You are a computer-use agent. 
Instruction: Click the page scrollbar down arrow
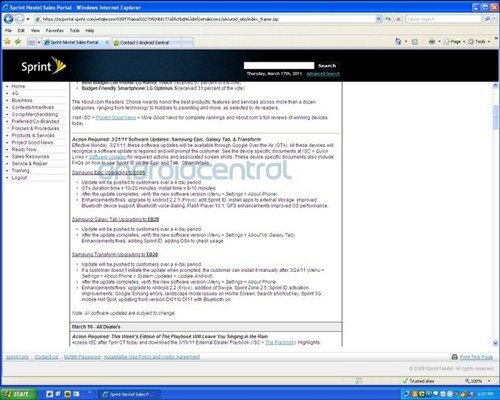(495, 343)
